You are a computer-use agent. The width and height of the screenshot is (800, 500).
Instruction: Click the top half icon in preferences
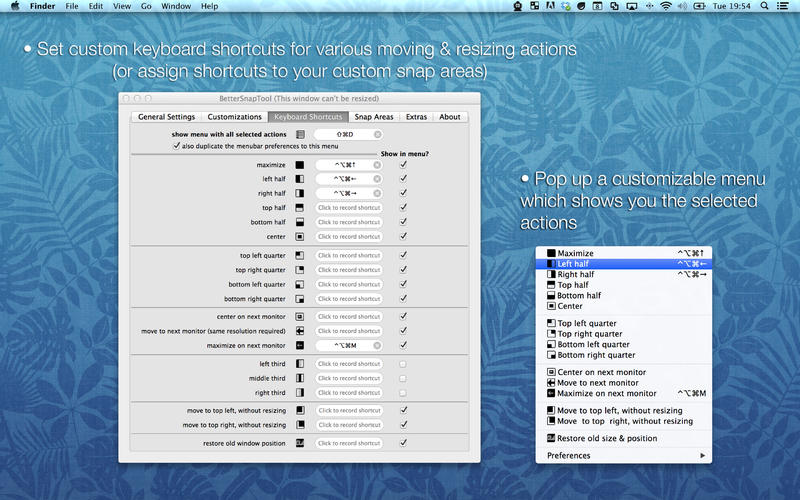pos(300,208)
